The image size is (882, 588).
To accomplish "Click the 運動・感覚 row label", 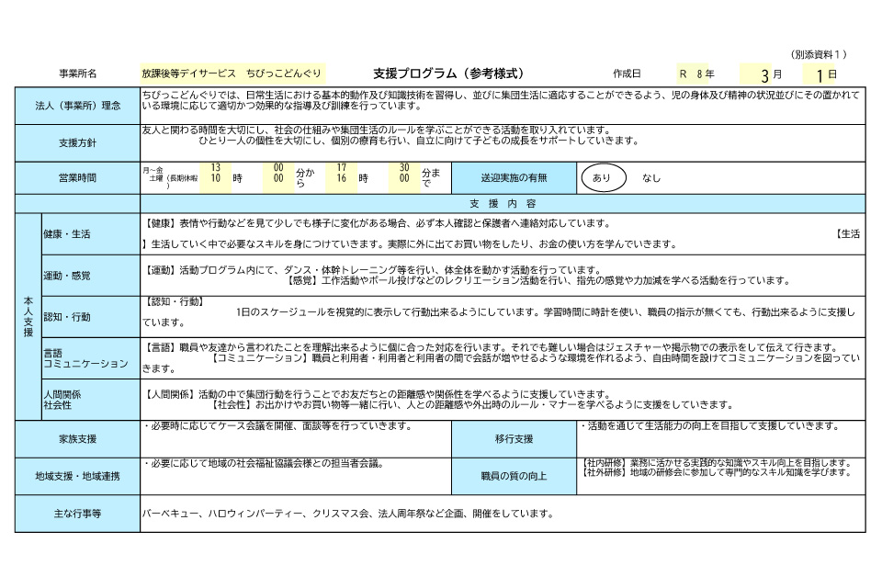I will click(91, 276).
